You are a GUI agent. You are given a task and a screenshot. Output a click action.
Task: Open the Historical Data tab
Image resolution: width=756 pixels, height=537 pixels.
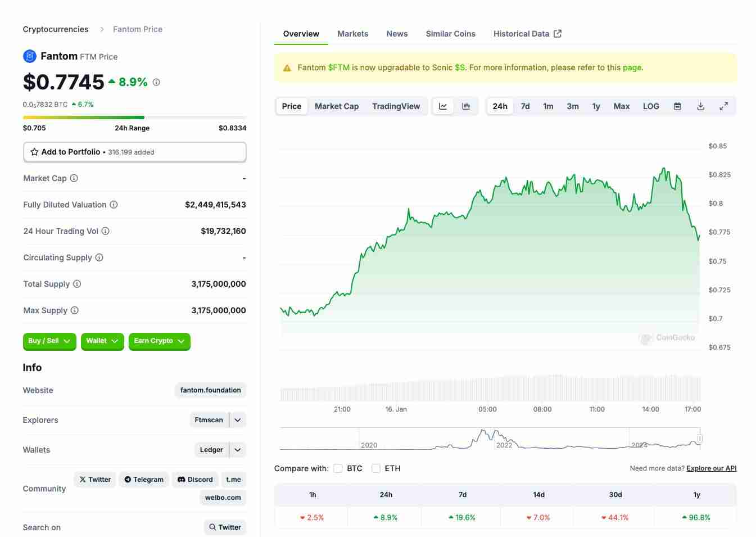pyautogui.click(x=527, y=34)
